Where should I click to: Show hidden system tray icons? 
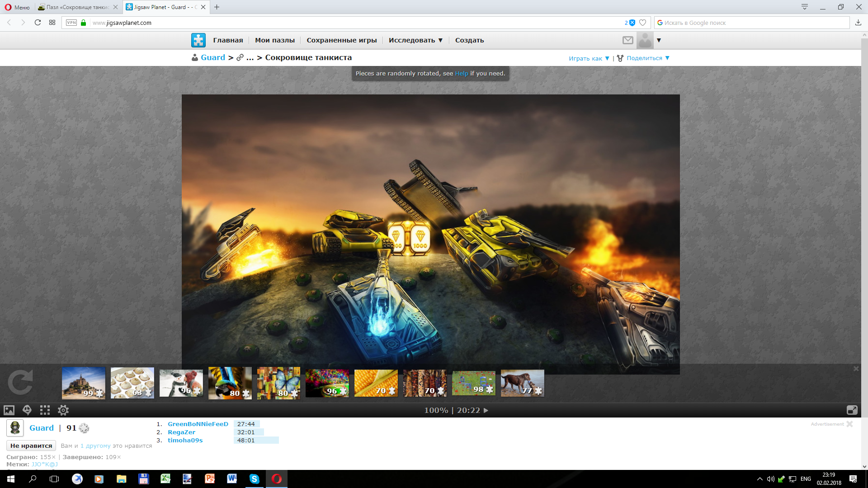coord(759,479)
